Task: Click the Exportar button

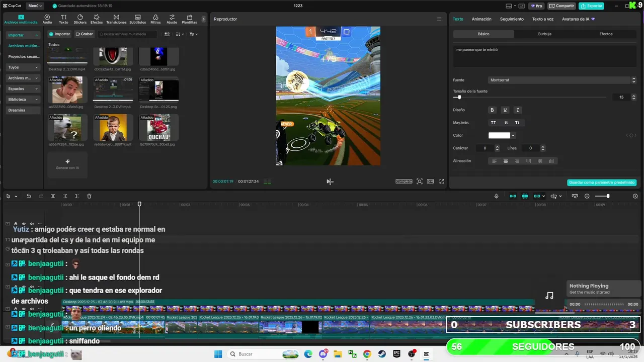Action: tap(591, 6)
